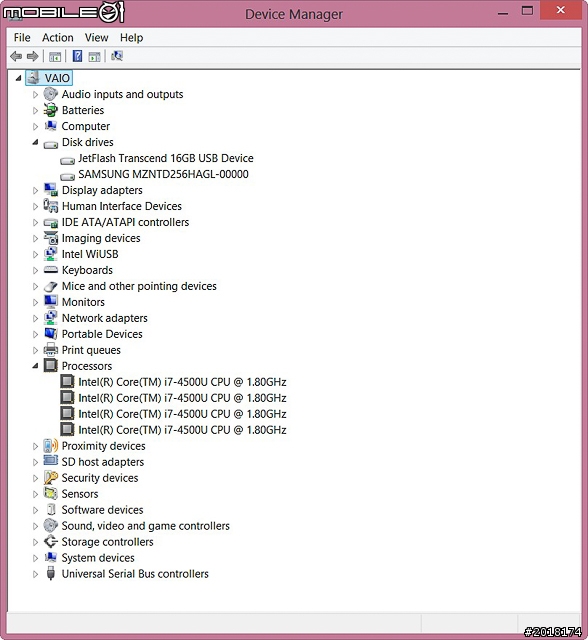Click the Forward arrow toolbar icon
Image resolution: width=588 pixels, height=640 pixels.
coord(33,56)
